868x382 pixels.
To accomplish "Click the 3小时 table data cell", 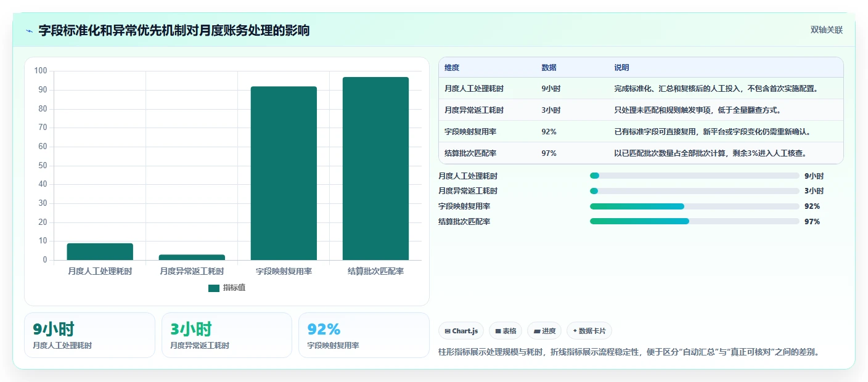I will 551,110.
